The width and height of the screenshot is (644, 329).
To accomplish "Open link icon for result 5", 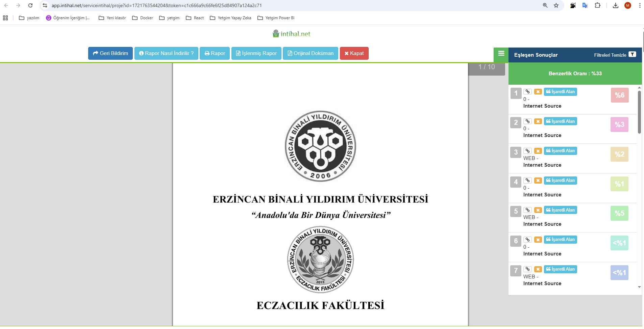I will tap(527, 210).
